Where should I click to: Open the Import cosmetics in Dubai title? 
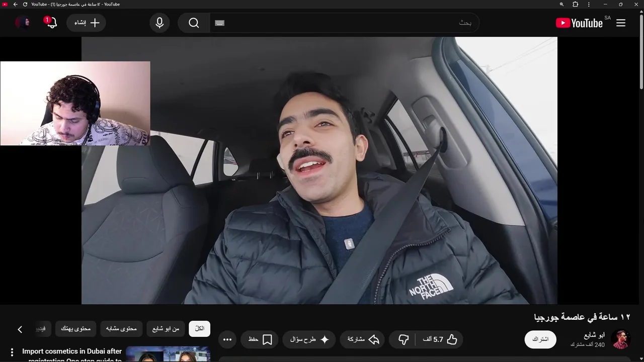(72, 355)
